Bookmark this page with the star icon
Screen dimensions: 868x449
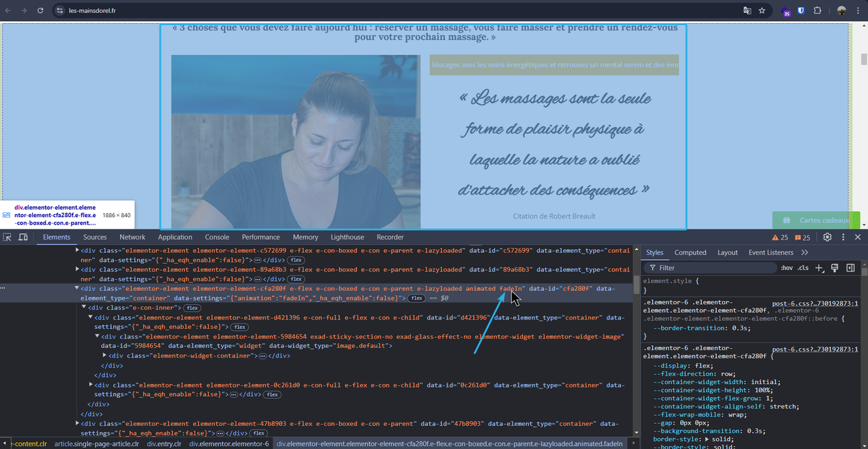pyautogui.click(x=762, y=11)
